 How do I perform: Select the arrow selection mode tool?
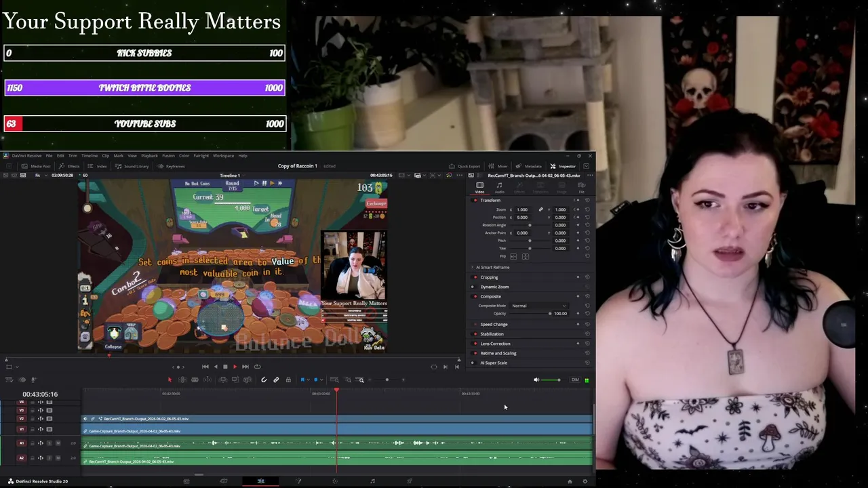170,380
